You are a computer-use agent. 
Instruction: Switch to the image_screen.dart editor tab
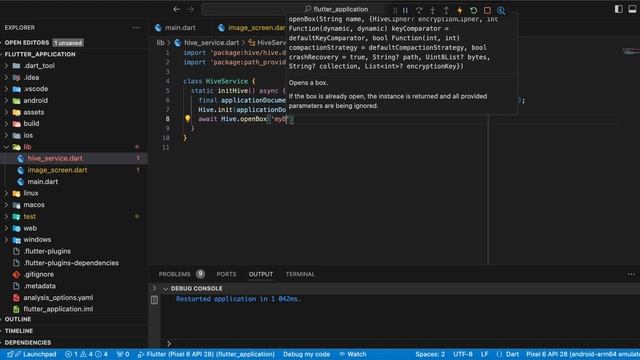pos(257,28)
